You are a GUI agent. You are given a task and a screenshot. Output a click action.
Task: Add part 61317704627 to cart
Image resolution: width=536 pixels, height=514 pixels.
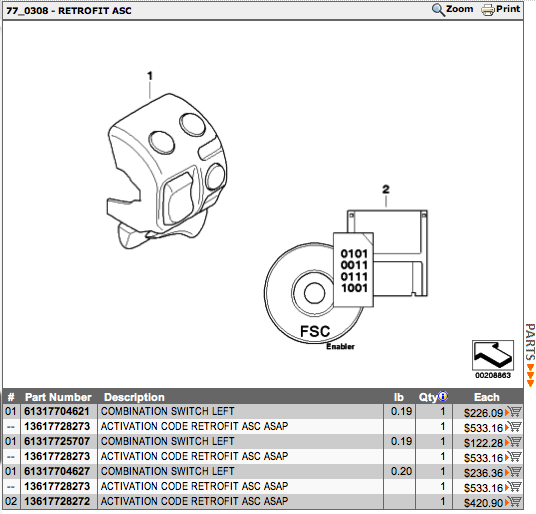[513, 472]
